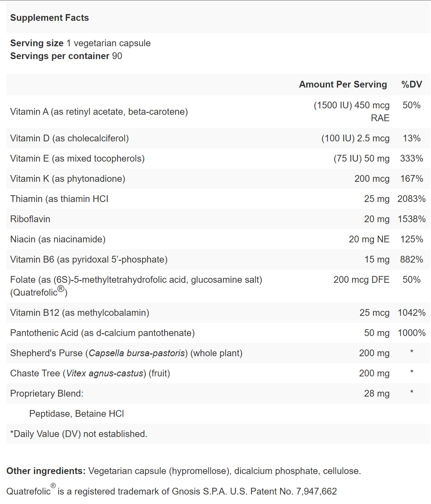Viewport: 431px width, 504px height.
Task: Click Servings per container 90 text
Action: 66,56
